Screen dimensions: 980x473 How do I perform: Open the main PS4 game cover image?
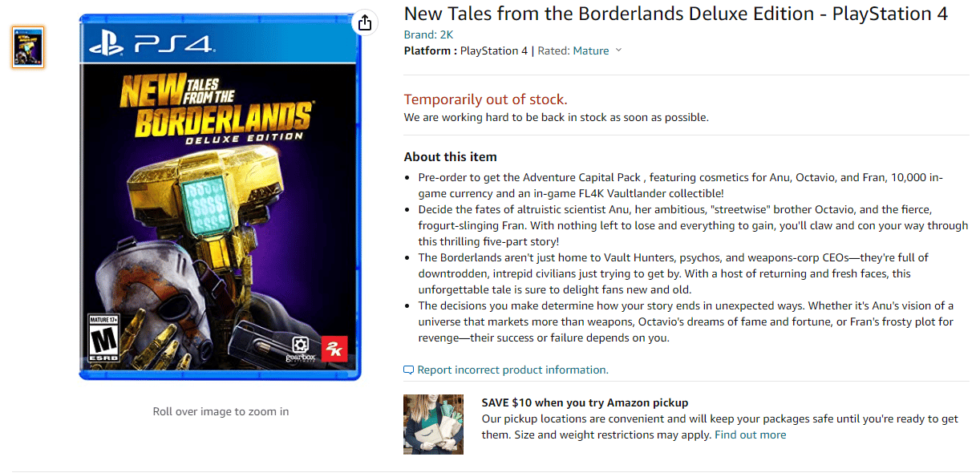(221, 196)
